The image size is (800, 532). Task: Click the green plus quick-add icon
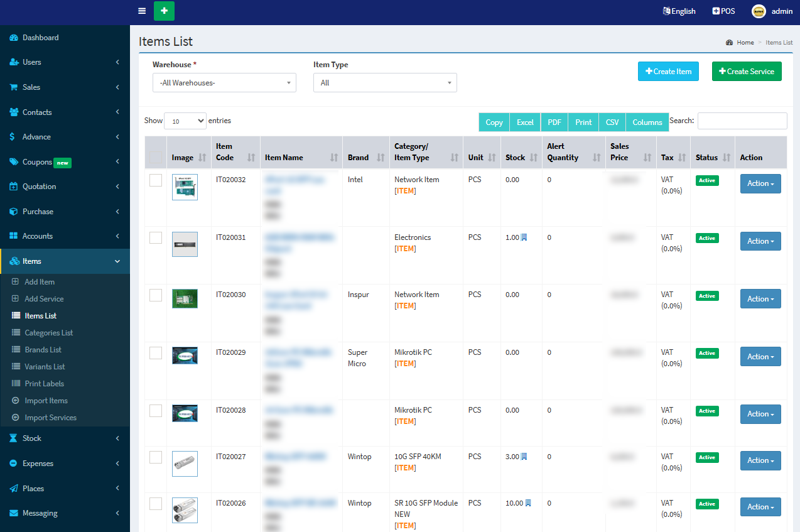pos(164,11)
